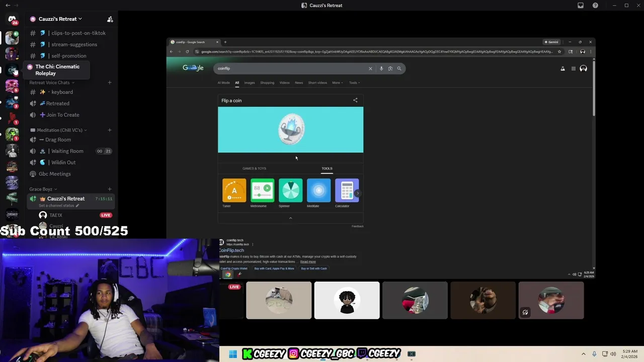The height and width of the screenshot is (362, 644).
Task: Click the invite people icon beside server name
Action: (110, 19)
